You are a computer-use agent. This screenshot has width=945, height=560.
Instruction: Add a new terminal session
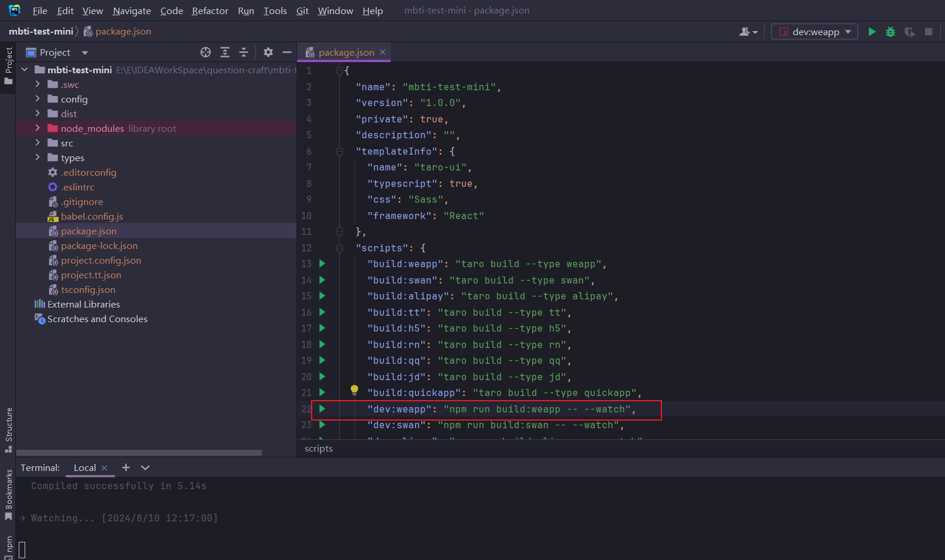pos(126,467)
